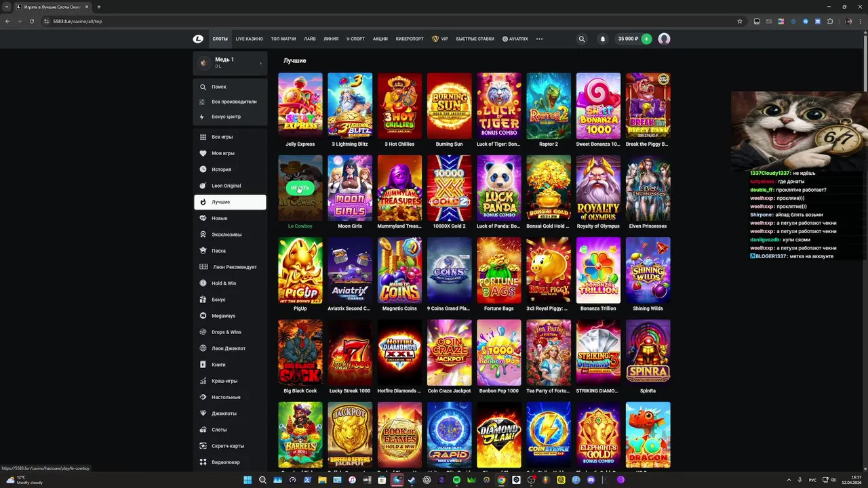Screen dimensions: 868x488
Task: Open the user profile avatar
Action: [664, 39]
